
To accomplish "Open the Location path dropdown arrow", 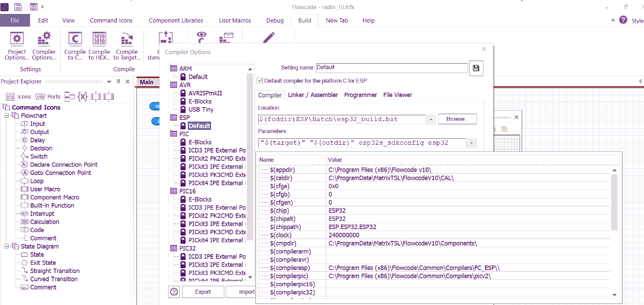I will click(431, 119).
